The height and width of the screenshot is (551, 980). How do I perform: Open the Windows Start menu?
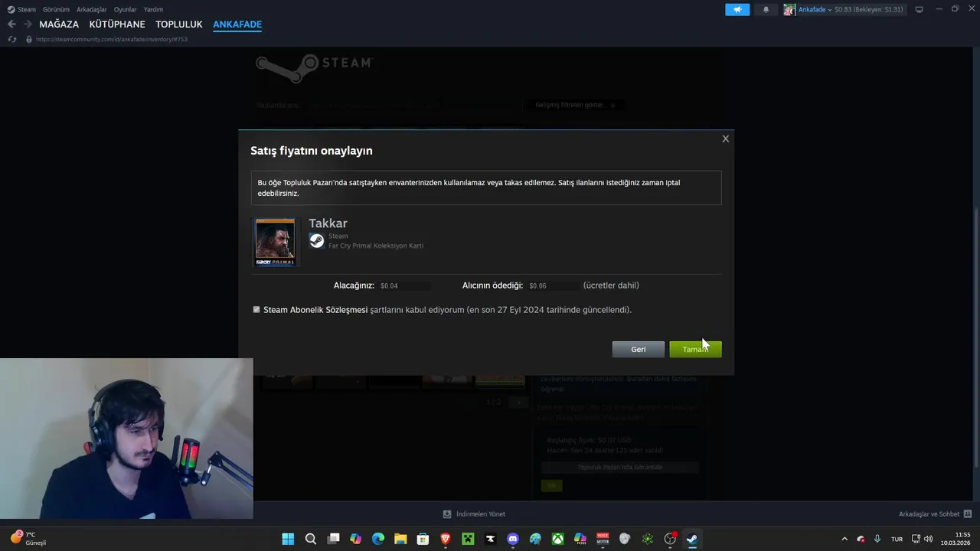tap(288, 539)
